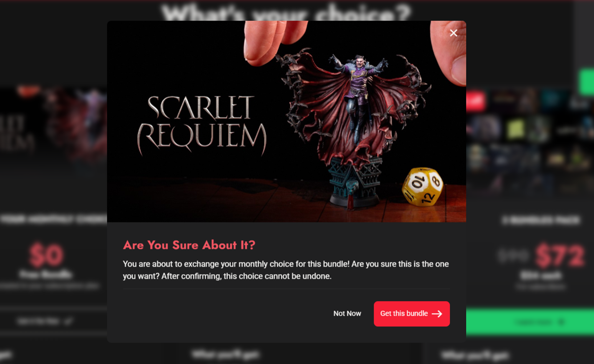The image size is (594, 364).
Task: Click the warning text about exchanging monthly choice
Action: point(286,270)
